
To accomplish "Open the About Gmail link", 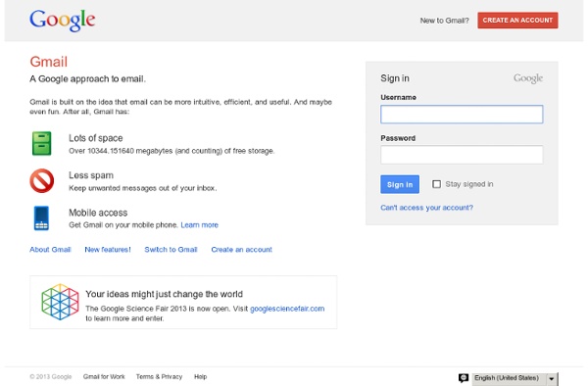I will (x=50, y=250).
